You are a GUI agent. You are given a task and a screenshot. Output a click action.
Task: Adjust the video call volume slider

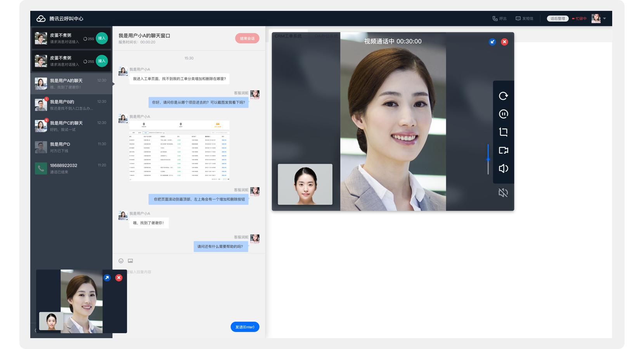click(488, 159)
